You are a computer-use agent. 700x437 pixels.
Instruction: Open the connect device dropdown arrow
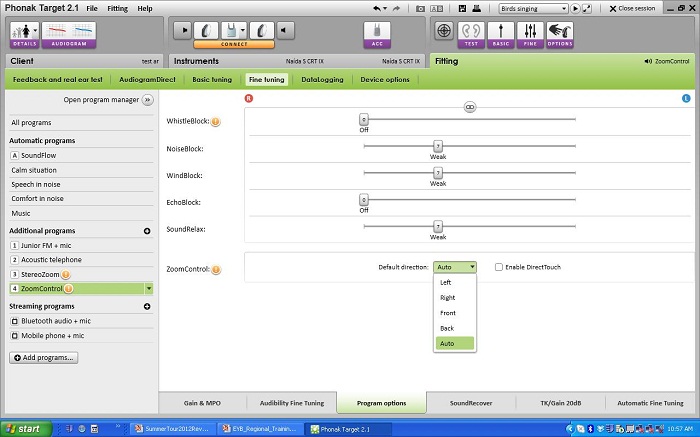click(x=243, y=31)
